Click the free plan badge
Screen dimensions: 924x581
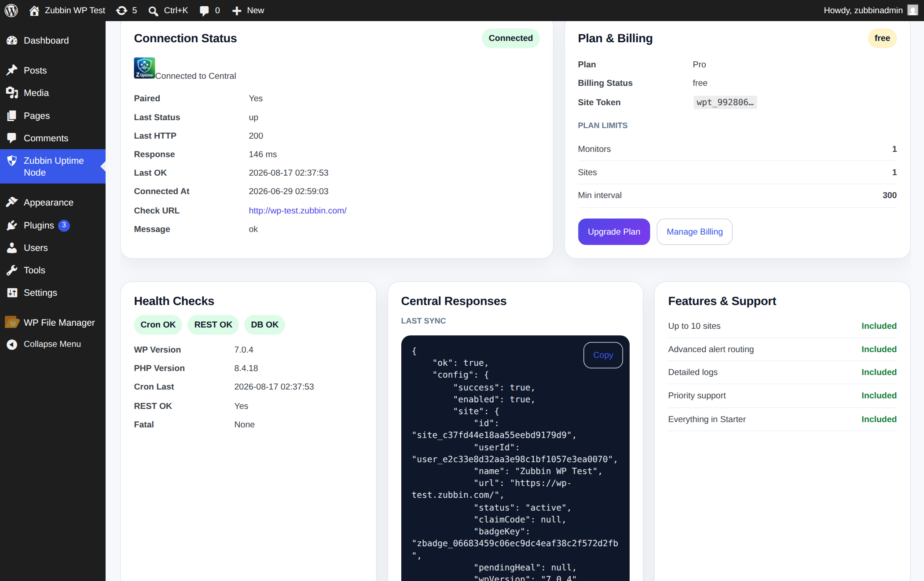[x=882, y=38]
